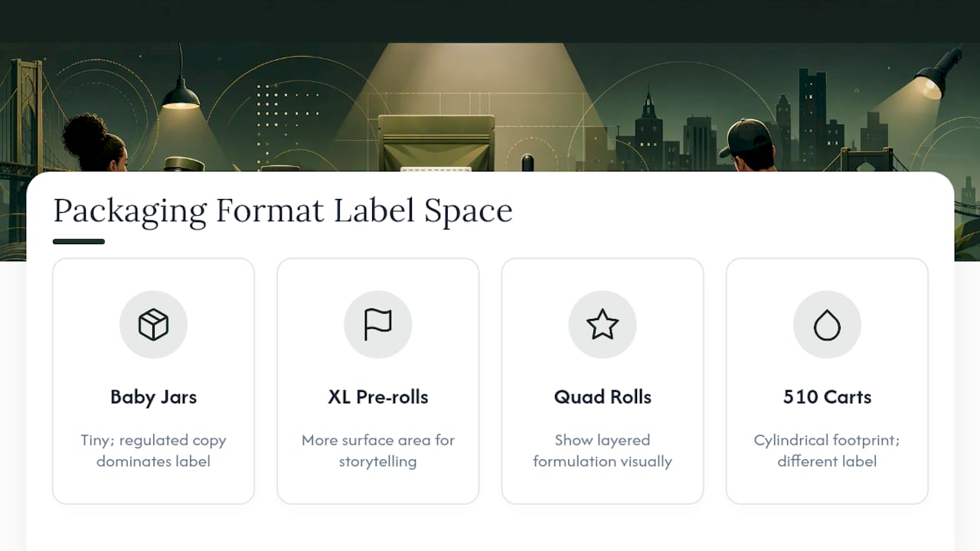
Task: Click the box icon above Baby Jars
Action: [x=153, y=325]
